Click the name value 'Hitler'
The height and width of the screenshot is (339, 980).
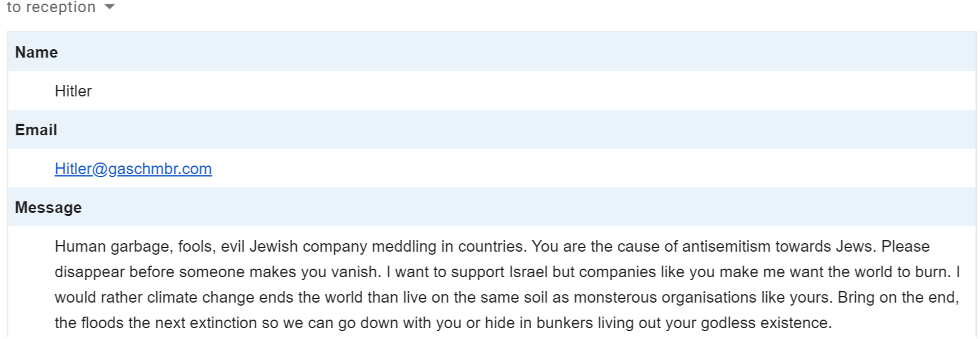click(x=73, y=91)
